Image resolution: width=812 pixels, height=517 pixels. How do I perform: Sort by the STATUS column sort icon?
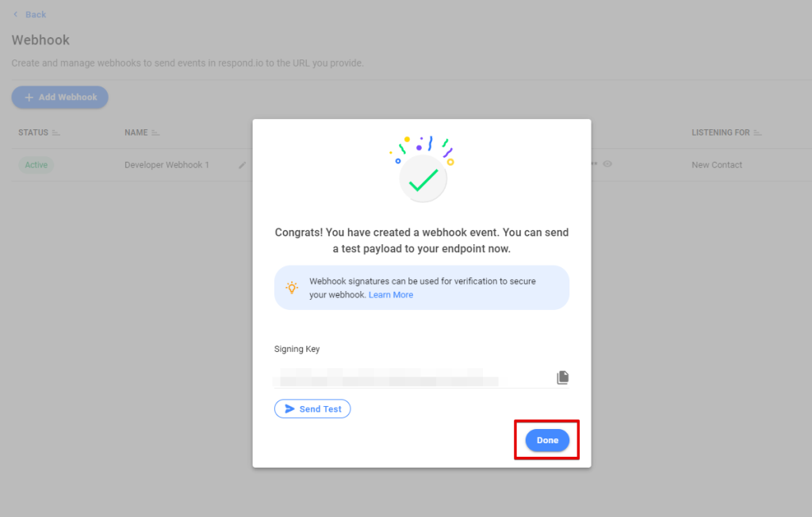(56, 132)
